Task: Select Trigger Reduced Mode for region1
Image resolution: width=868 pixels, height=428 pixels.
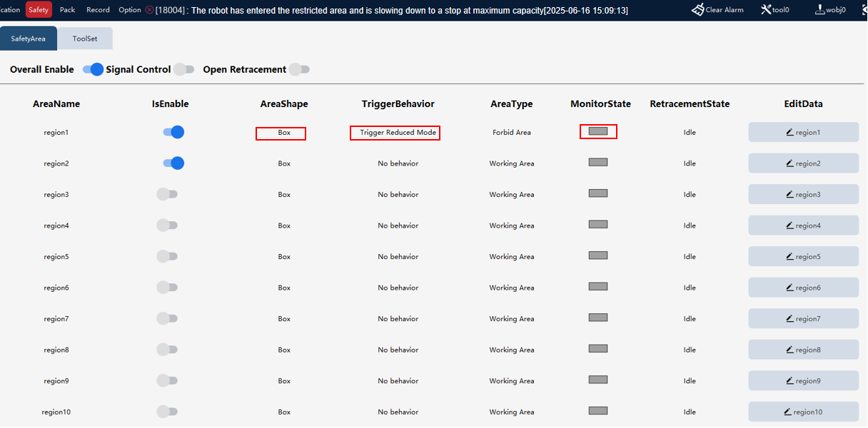Action: pos(398,133)
